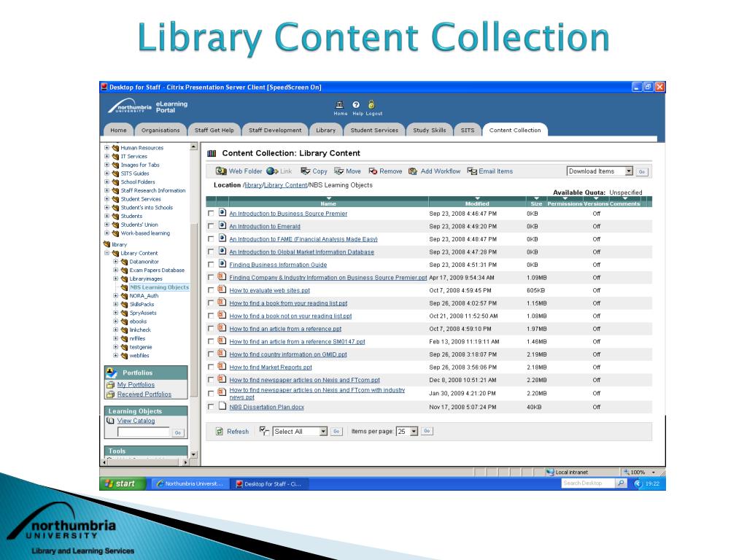Click the Email Items envelope icon

coord(472,171)
